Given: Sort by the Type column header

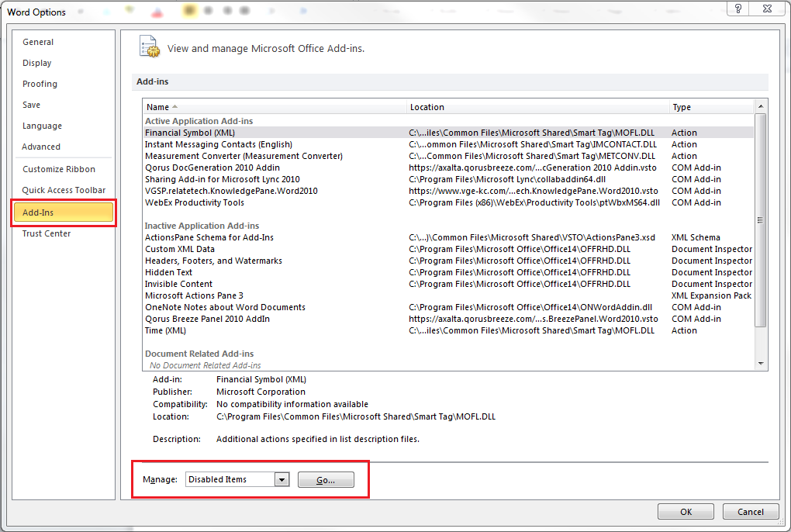Looking at the screenshot, I should point(711,107).
